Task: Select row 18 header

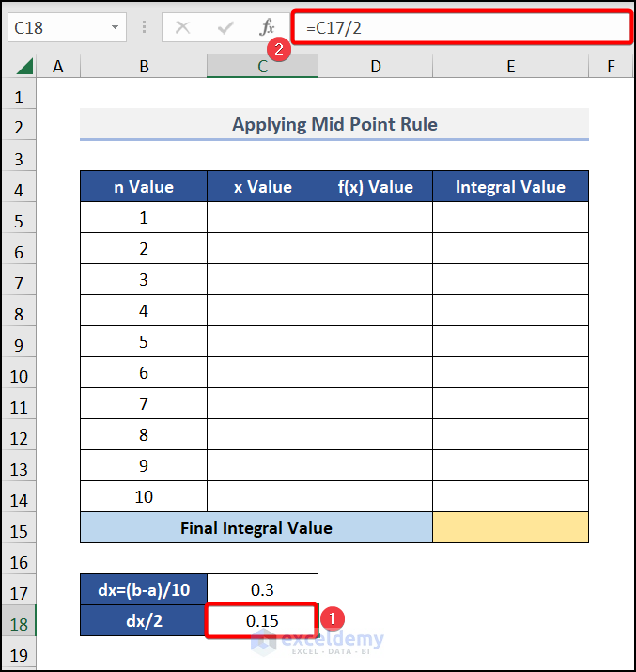Action: point(19,623)
